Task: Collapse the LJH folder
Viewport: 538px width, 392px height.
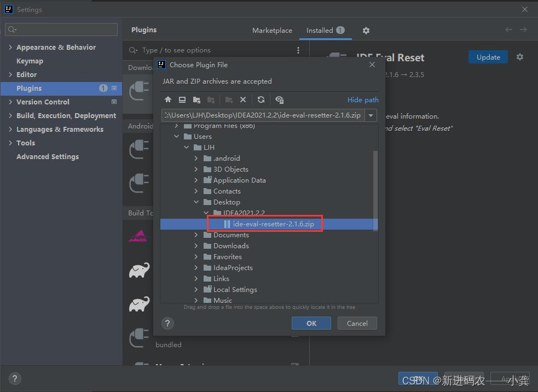Action: coord(186,148)
